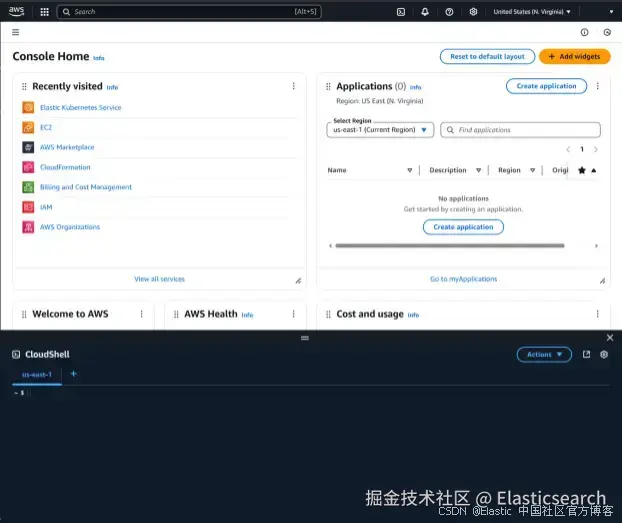The image size is (622, 523).
Task: Select the us-east-1 CloudShell tab
Action: click(37, 375)
